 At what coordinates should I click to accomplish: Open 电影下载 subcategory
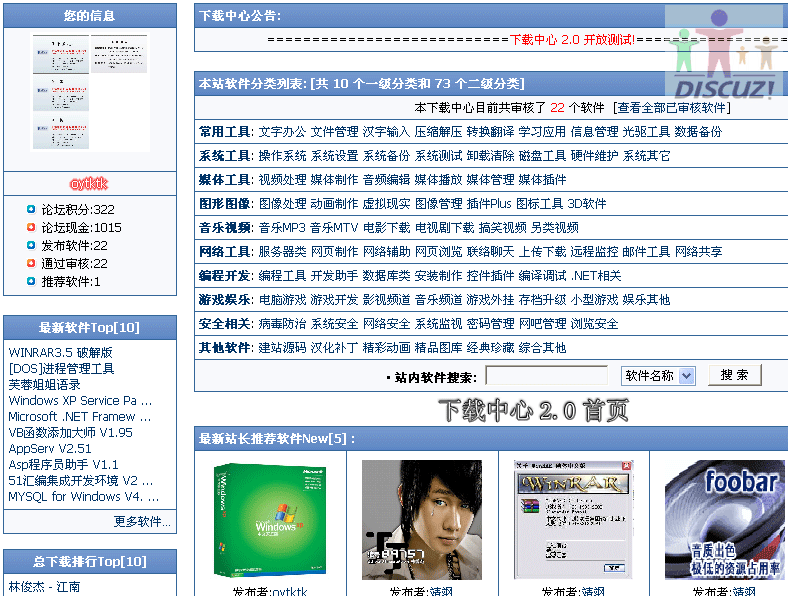point(386,228)
